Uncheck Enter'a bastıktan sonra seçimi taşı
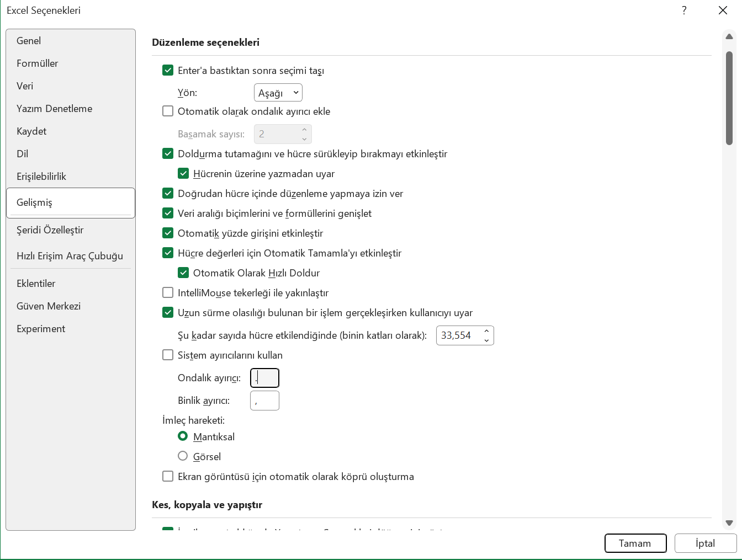 [x=168, y=70]
